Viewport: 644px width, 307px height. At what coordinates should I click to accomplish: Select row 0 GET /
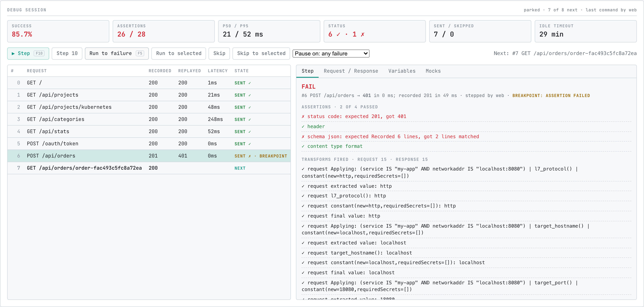pos(149,83)
